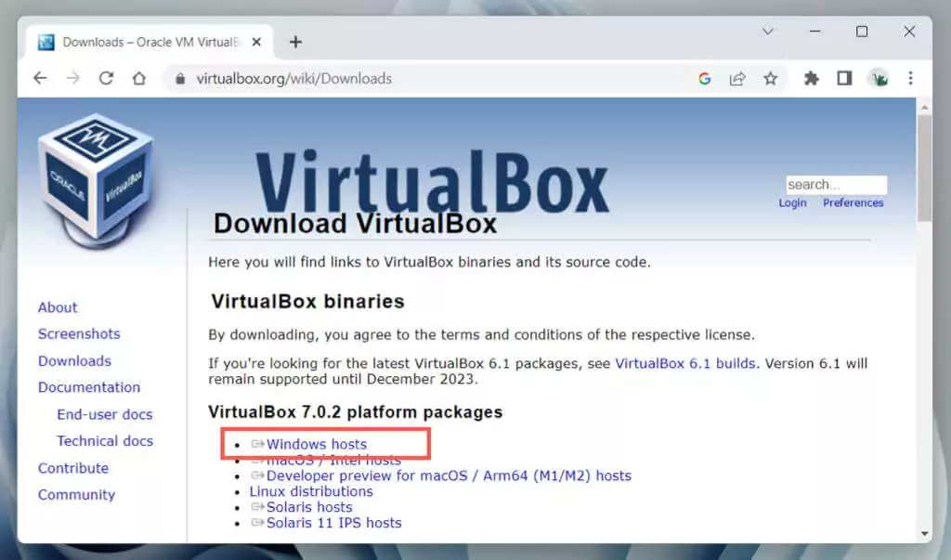
Task: Click the VirtualBox cube logo
Action: click(96, 180)
